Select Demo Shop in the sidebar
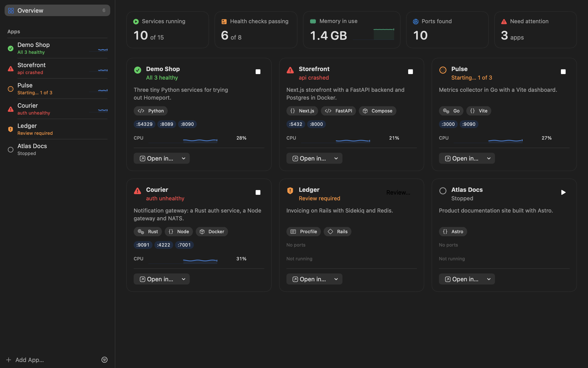The image size is (588, 368). (57, 48)
